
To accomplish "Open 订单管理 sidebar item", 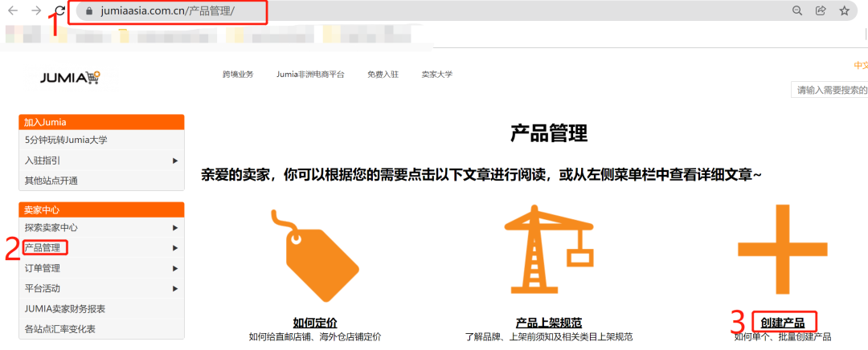I will 101,268.
